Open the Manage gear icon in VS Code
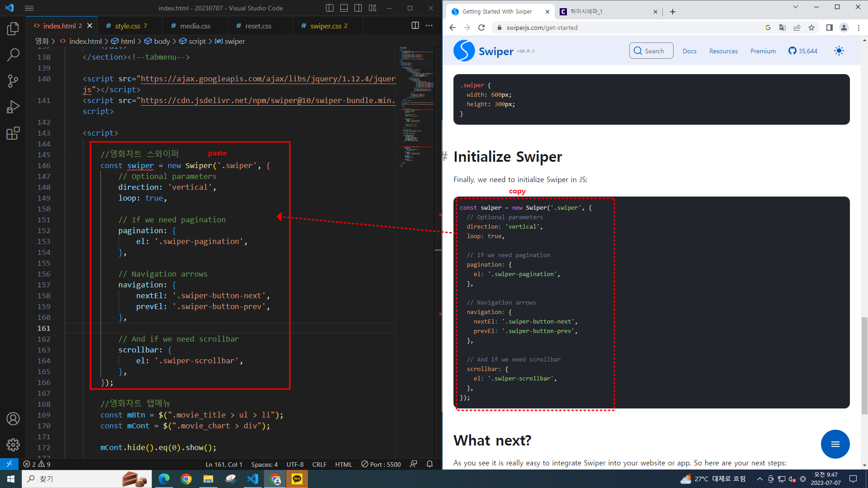 [13, 445]
